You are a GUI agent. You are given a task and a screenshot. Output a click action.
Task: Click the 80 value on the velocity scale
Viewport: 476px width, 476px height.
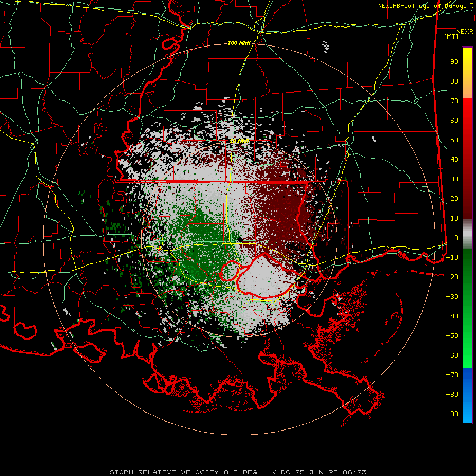[454, 81]
